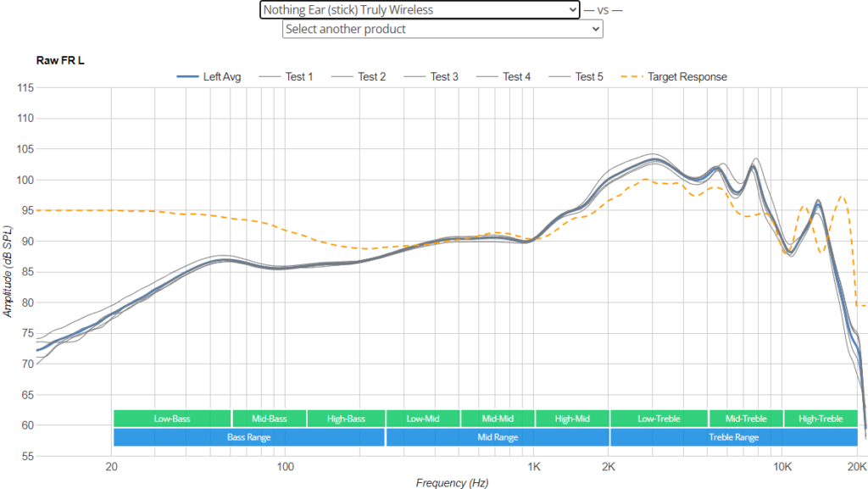The width and height of the screenshot is (868, 489).
Task: Click the blue Treble Range bar
Action: click(x=734, y=437)
